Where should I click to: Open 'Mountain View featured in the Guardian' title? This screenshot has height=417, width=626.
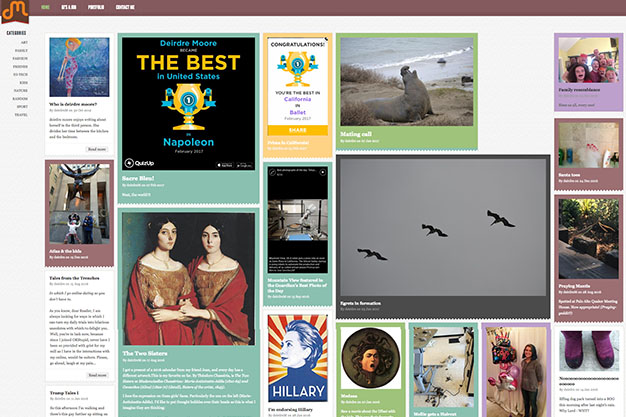(297, 286)
